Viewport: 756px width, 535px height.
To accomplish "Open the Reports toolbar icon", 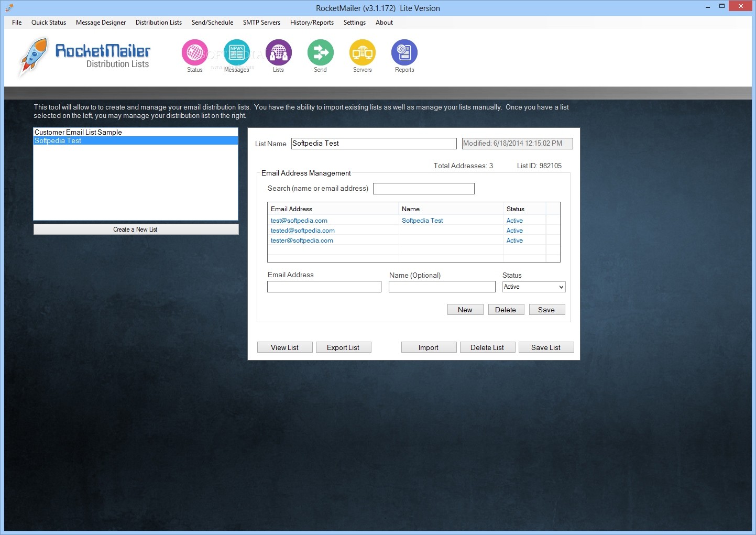I will click(x=404, y=53).
